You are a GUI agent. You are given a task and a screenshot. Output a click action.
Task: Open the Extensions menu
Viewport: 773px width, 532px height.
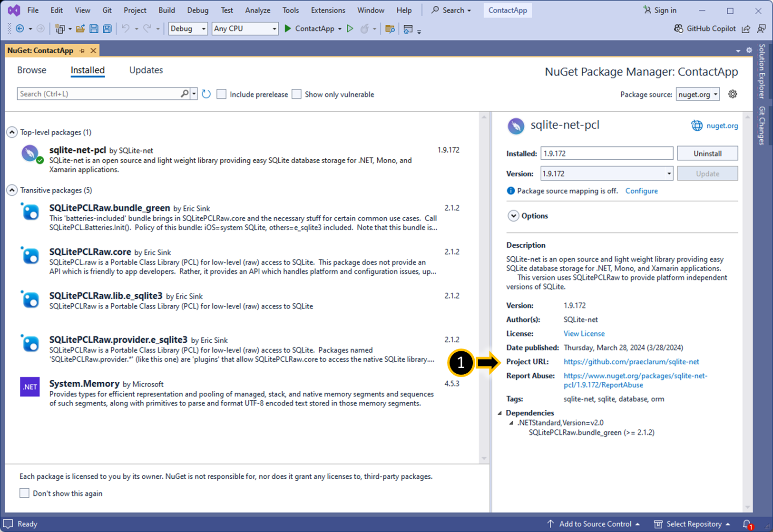point(328,10)
